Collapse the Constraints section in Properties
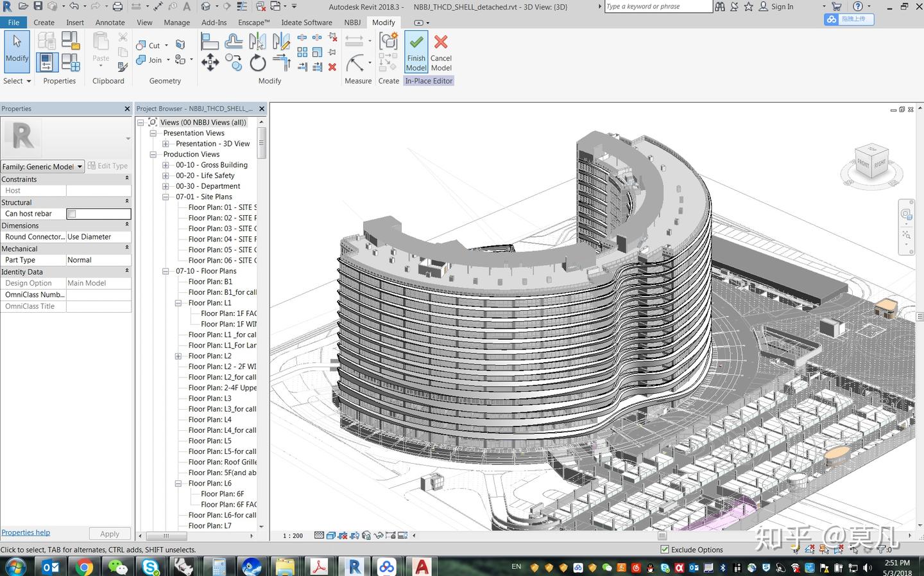The width and height of the screenshot is (924, 576). click(x=126, y=179)
